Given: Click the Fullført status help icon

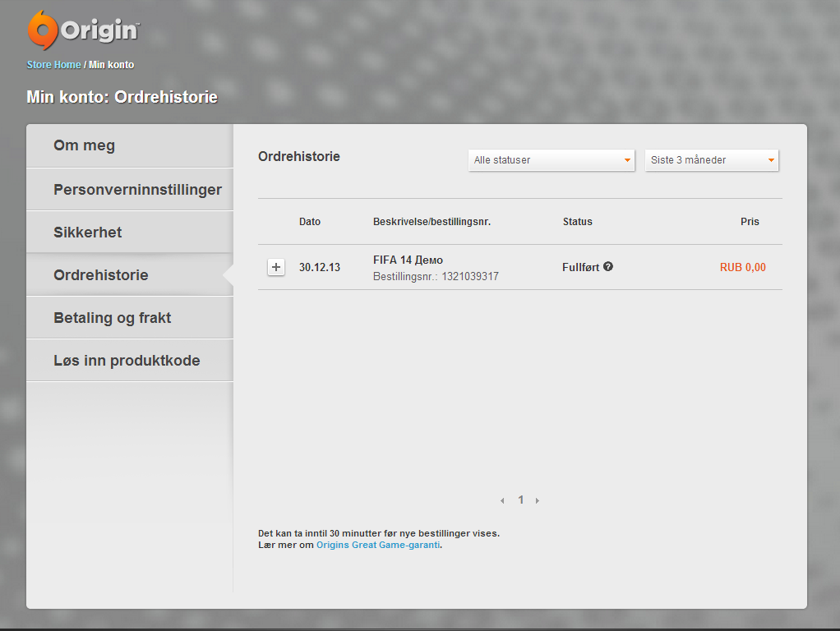Looking at the screenshot, I should coord(608,266).
